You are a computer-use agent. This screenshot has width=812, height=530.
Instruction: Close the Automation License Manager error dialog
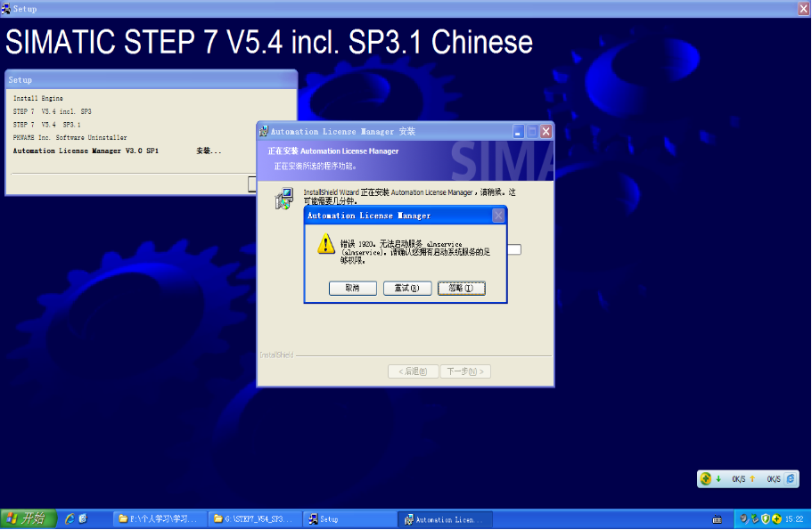(x=498, y=216)
